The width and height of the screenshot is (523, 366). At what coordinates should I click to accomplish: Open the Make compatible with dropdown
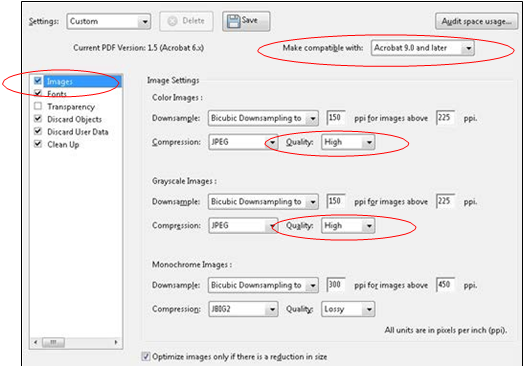click(423, 48)
